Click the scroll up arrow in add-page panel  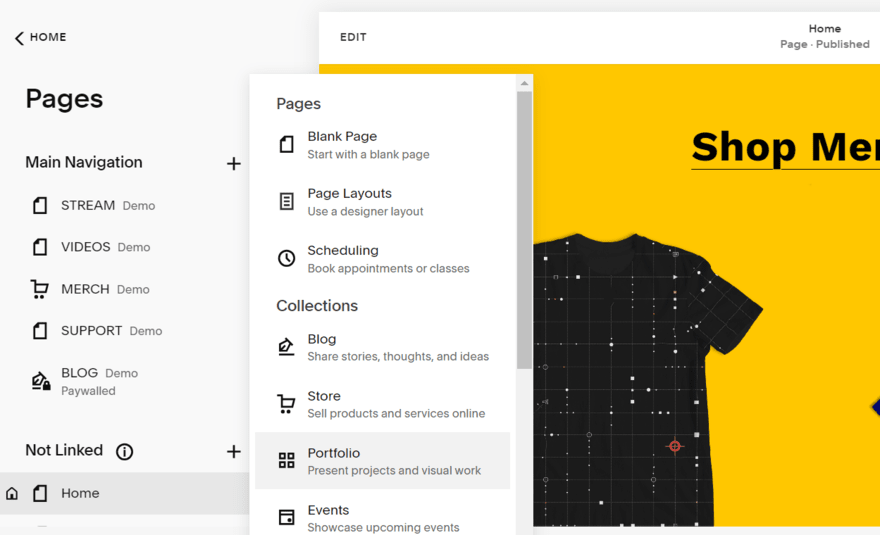click(524, 83)
